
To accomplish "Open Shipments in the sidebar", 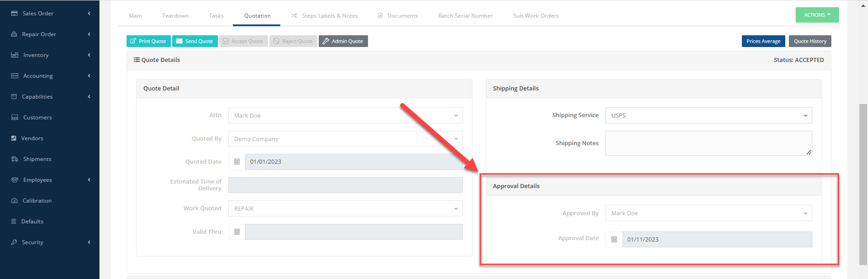I will point(37,159).
